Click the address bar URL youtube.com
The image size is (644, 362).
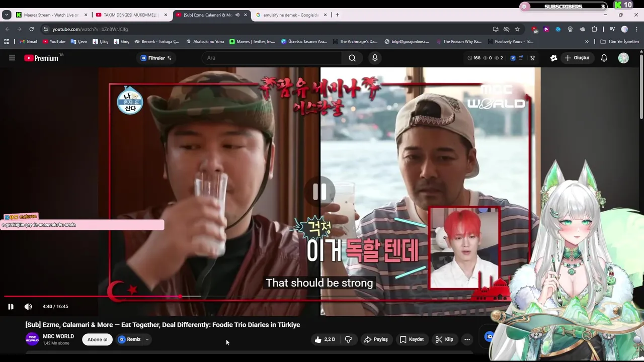tap(90, 29)
